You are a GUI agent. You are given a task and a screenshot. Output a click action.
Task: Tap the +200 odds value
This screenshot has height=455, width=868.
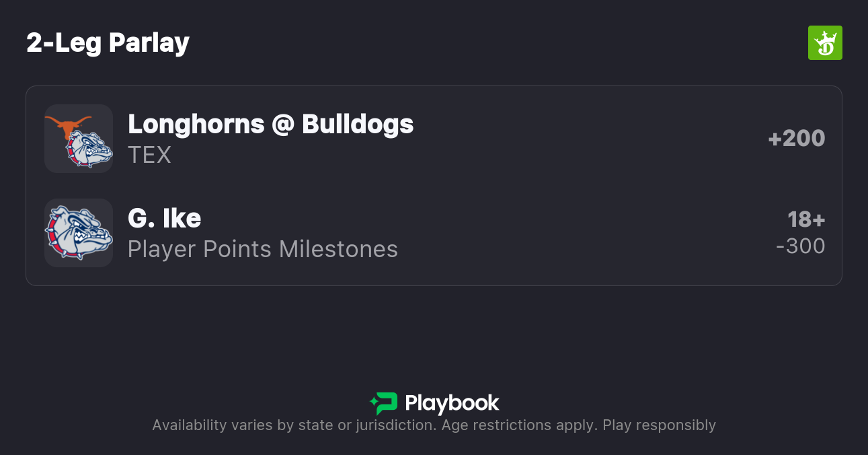[796, 139]
